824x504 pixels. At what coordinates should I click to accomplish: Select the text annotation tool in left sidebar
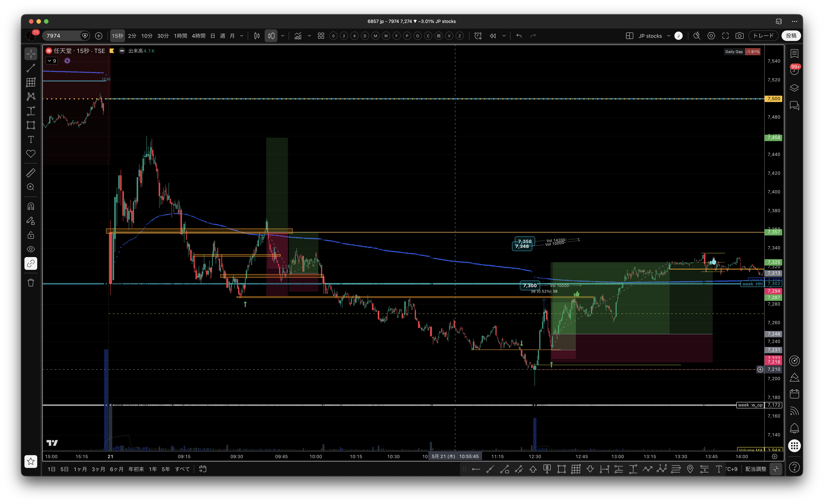tap(31, 139)
